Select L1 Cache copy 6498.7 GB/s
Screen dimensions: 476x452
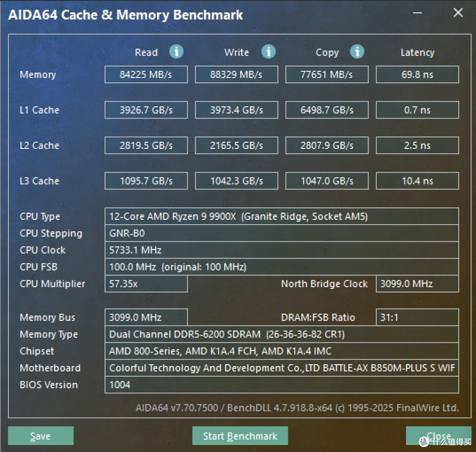[x=327, y=110]
